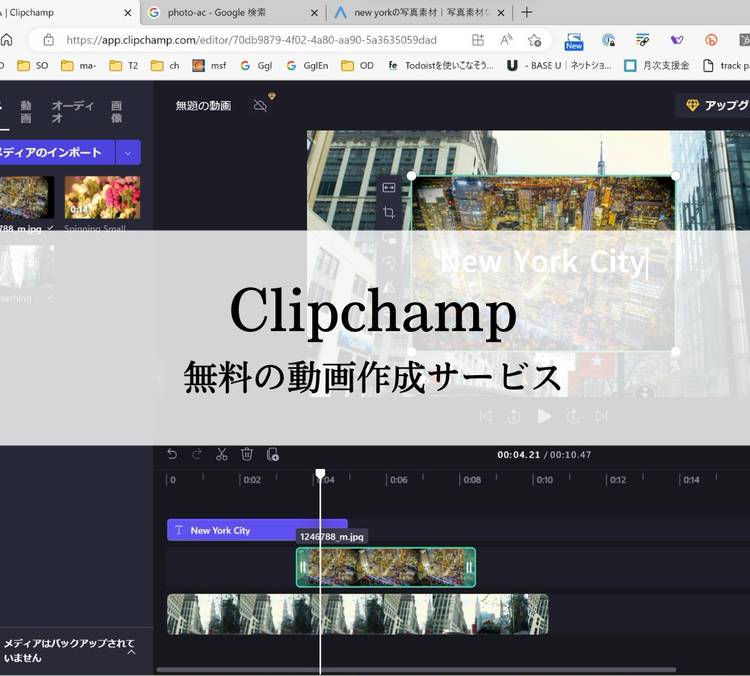The height and width of the screenshot is (676, 750).
Task: Click the 0:10 mark on timeline ruler
Action: click(x=544, y=479)
